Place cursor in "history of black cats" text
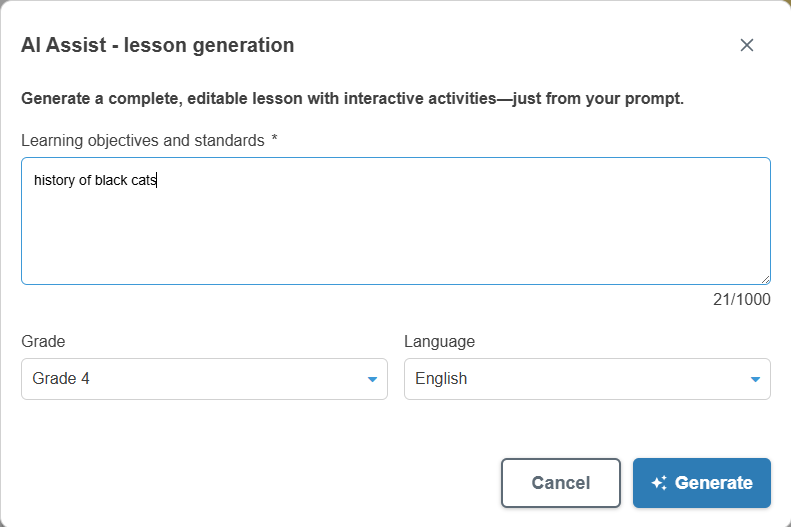The width and height of the screenshot is (791, 527). pos(95,181)
